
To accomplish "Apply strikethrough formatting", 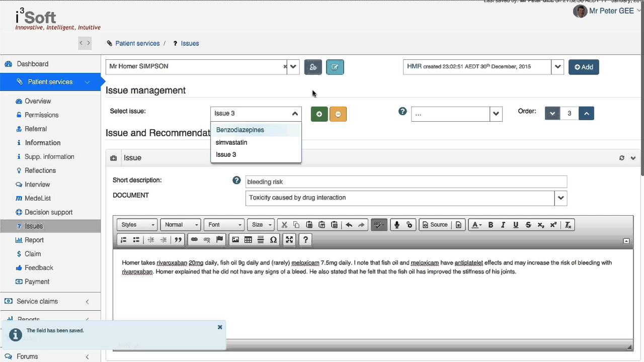I will (528, 225).
